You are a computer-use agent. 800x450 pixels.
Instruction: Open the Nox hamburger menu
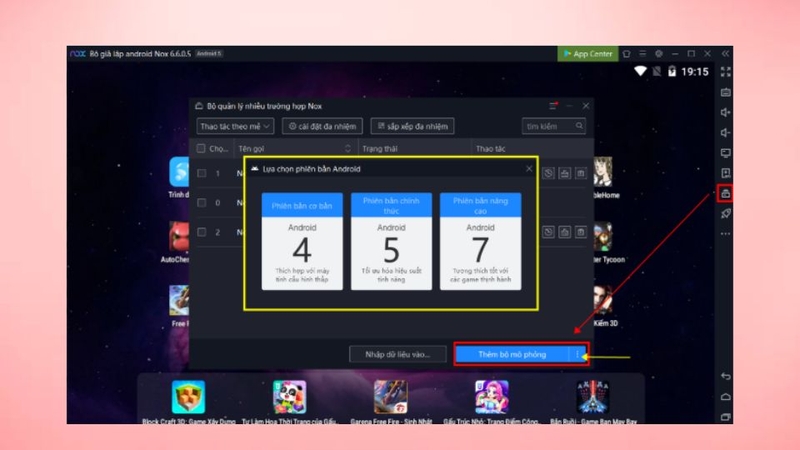pyautogui.click(x=642, y=54)
